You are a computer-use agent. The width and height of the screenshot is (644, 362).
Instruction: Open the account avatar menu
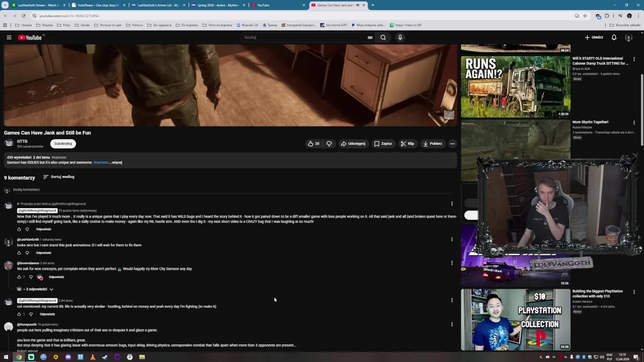628,37
